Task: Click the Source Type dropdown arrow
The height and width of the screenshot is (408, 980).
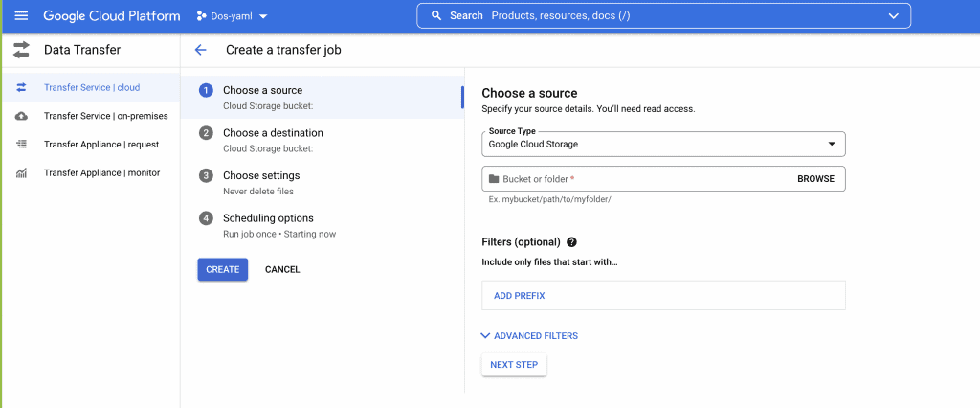Action: pyautogui.click(x=832, y=144)
